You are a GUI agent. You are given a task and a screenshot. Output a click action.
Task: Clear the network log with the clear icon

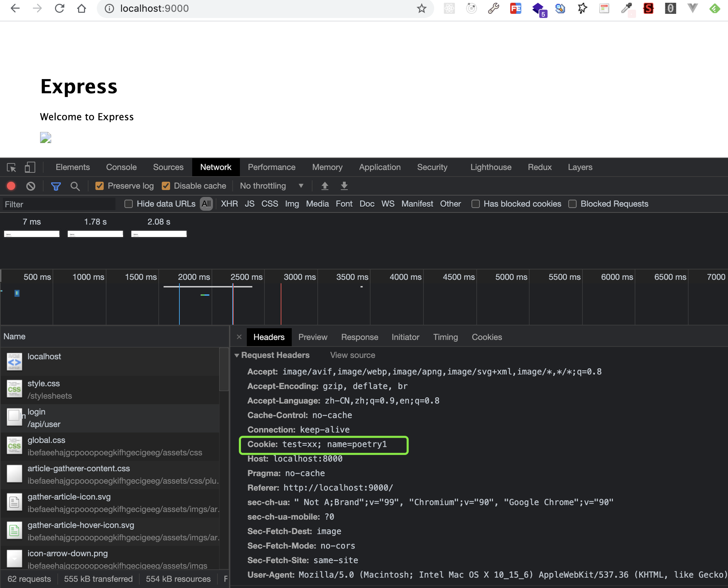click(31, 186)
